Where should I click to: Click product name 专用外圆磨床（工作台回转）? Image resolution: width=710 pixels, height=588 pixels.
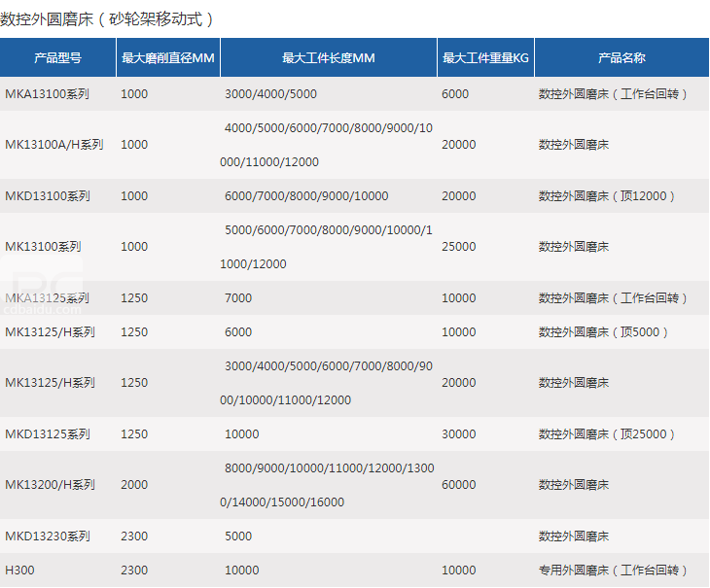click(614, 571)
